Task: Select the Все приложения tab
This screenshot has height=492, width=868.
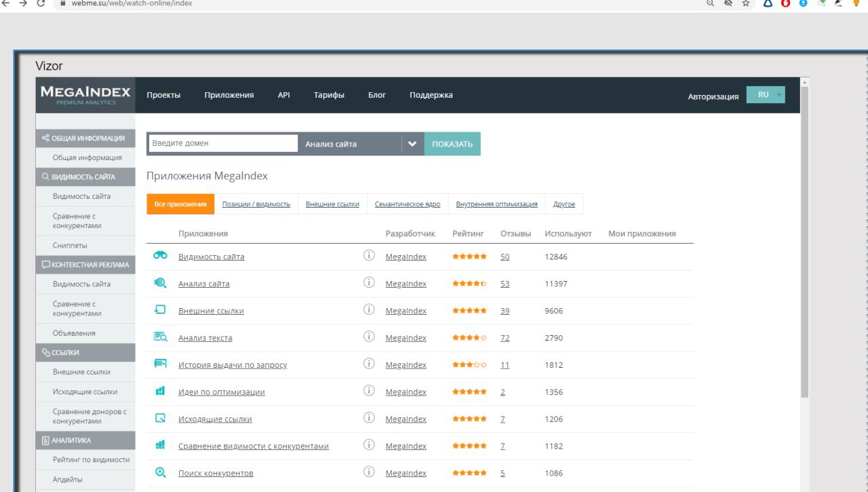Action: pyautogui.click(x=180, y=204)
